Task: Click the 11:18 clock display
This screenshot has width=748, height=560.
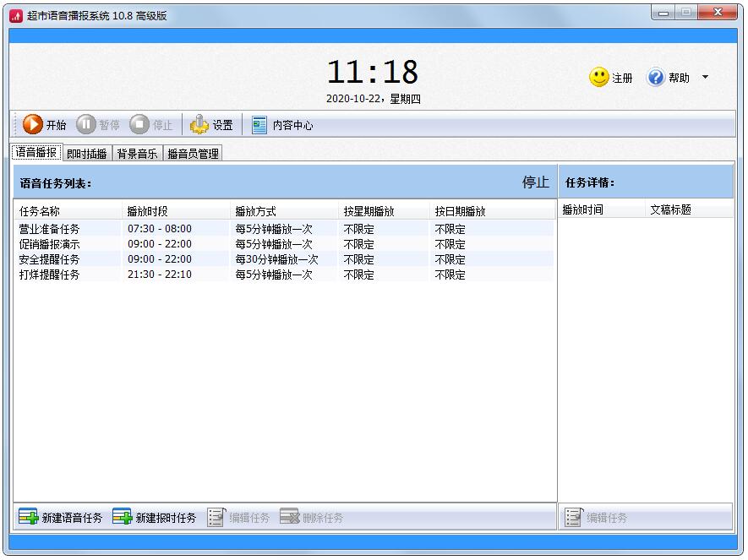Action: pyautogui.click(x=373, y=72)
